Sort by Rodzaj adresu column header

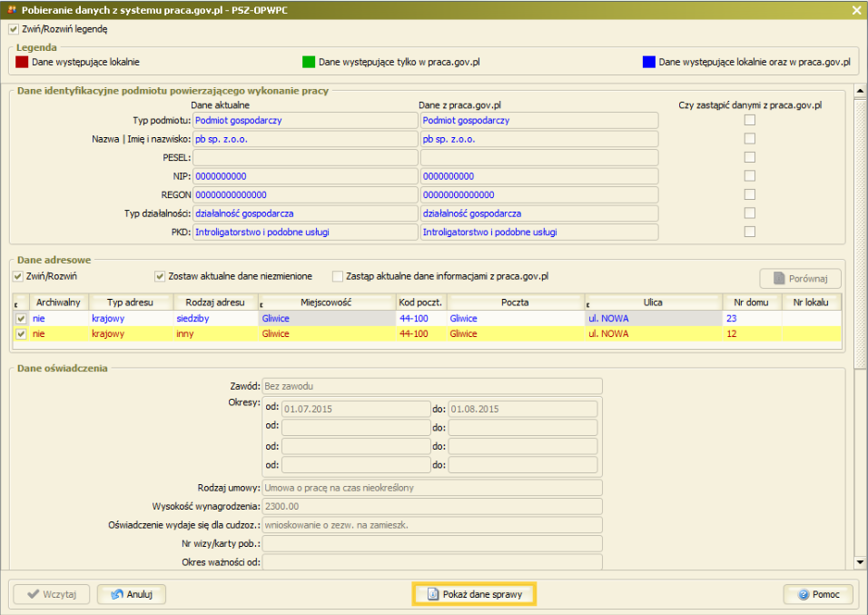pos(215,303)
